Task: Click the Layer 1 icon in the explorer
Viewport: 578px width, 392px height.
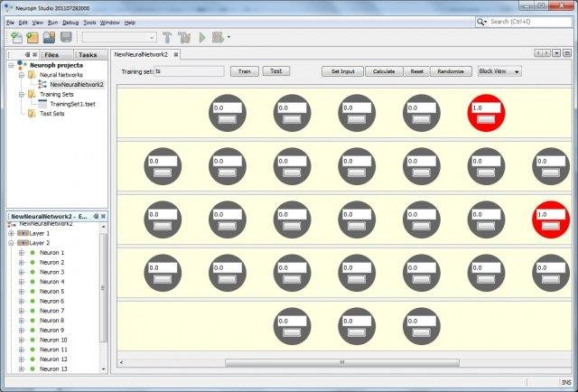Action: [23, 233]
